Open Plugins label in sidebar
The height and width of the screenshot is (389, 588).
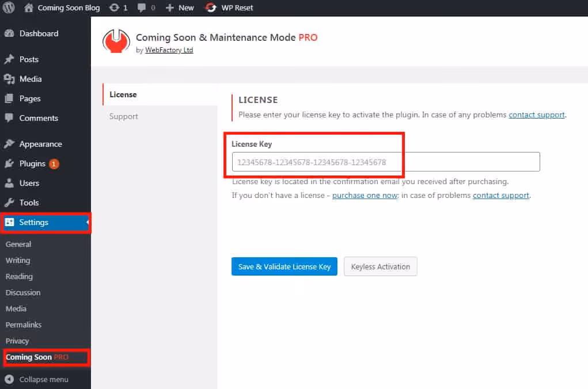[32, 164]
